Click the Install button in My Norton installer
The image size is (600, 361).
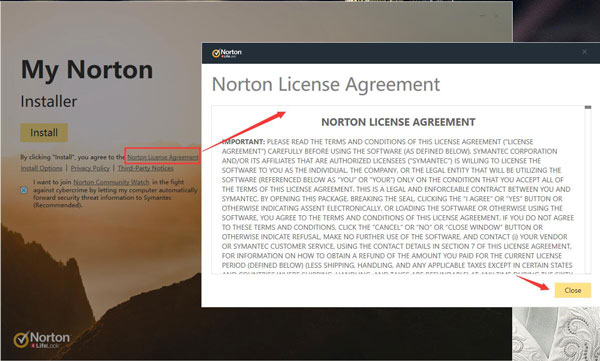44,132
